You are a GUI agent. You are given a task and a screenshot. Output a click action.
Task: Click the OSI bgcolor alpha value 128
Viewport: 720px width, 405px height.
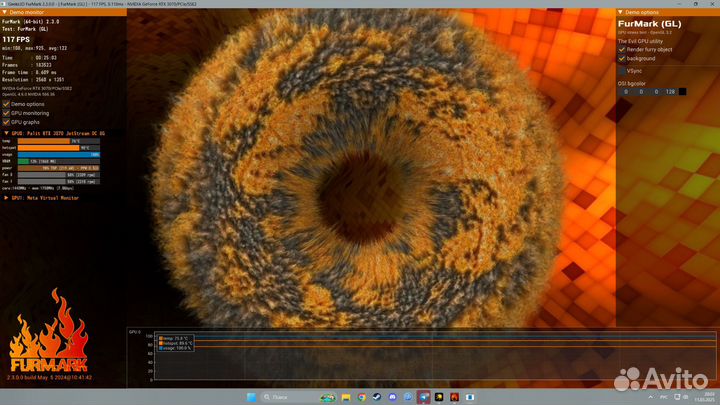669,91
